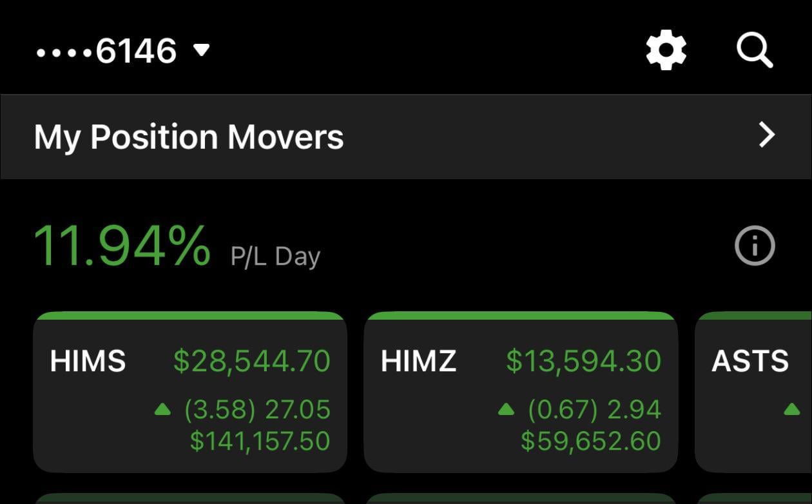
Task: Tap the green up-triangle on HIMZ card
Action: 507,409
